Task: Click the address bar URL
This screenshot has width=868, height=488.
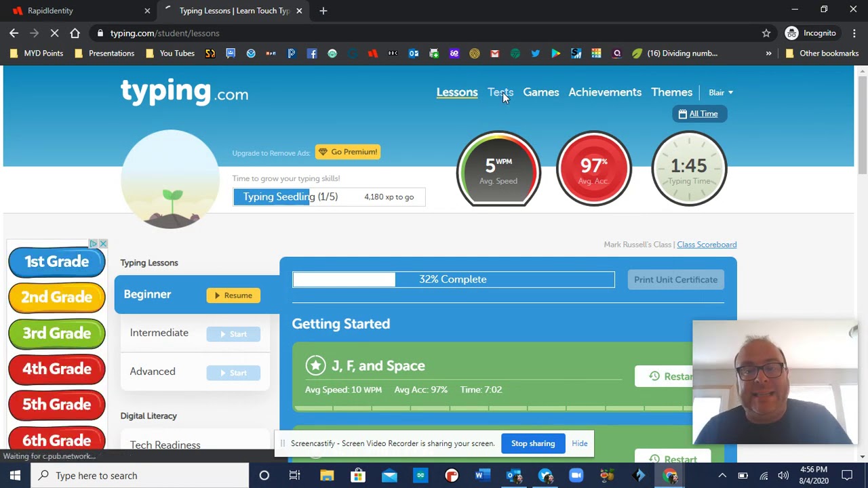Action: click(x=165, y=33)
